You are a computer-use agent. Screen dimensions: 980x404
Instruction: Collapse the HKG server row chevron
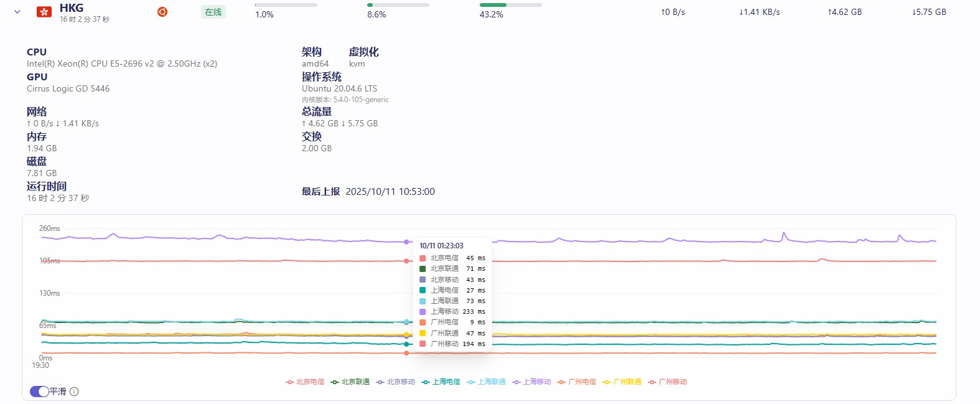[x=17, y=12]
